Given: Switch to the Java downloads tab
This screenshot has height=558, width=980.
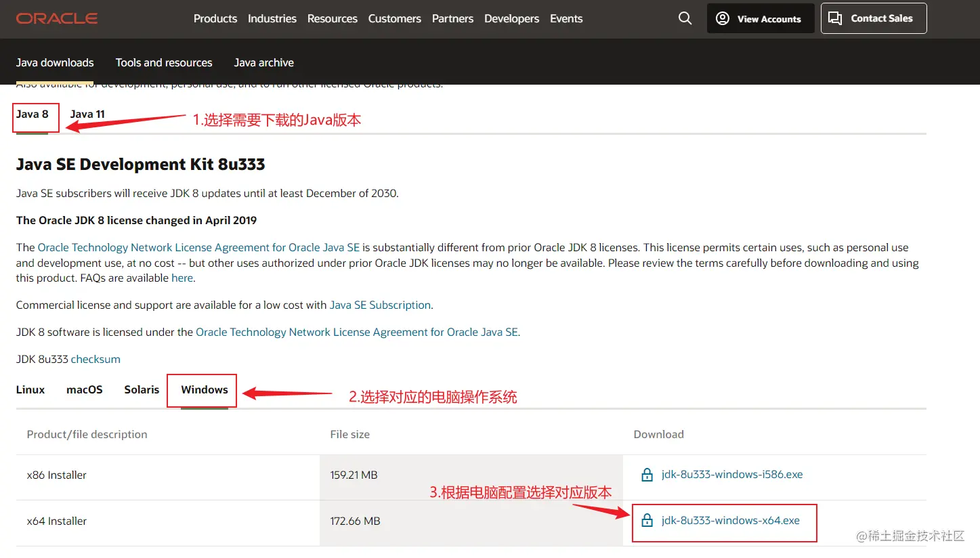Looking at the screenshot, I should click(55, 62).
